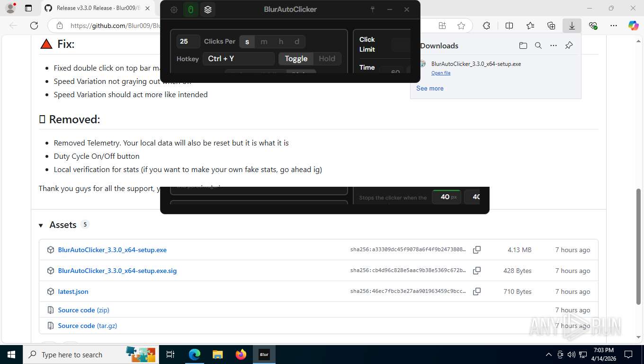Click 'Open file' under downloaded setup.exe
Screen dimensions: 644x364
(x=441, y=73)
